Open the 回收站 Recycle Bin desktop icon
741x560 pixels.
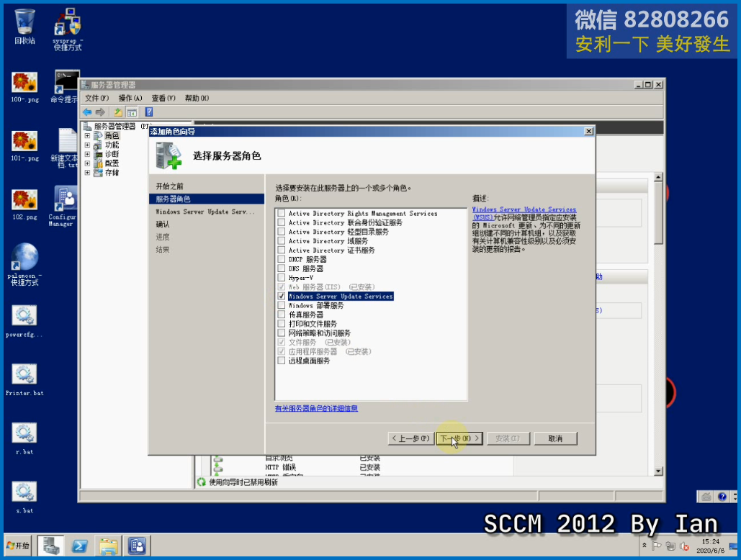coord(24,27)
